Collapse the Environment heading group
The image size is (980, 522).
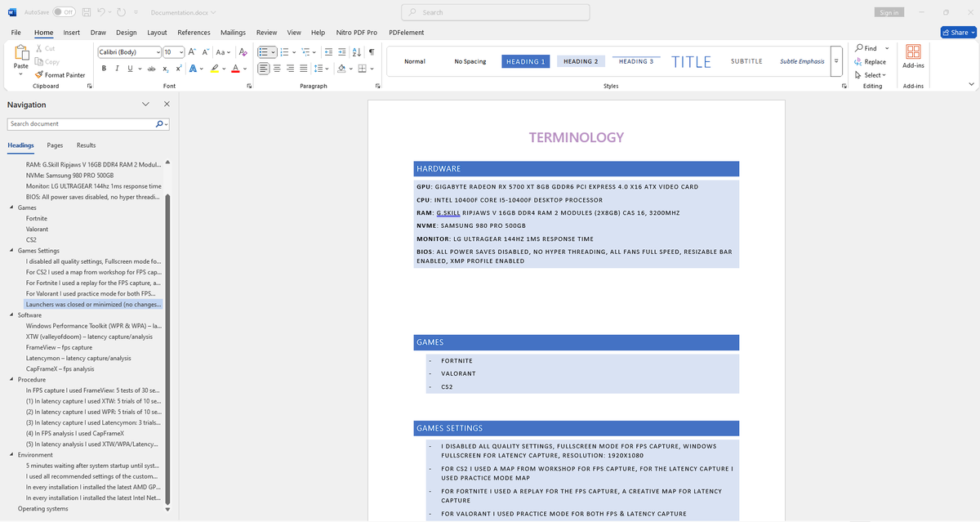click(x=11, y=454)
